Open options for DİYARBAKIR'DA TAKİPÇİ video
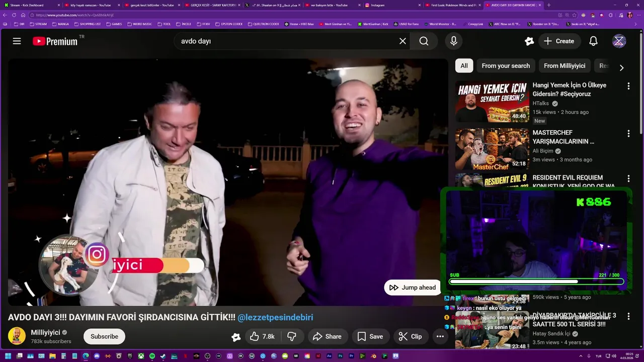This screenshot has height=362, width=644. pyautogui.click(x=628, y=316)
